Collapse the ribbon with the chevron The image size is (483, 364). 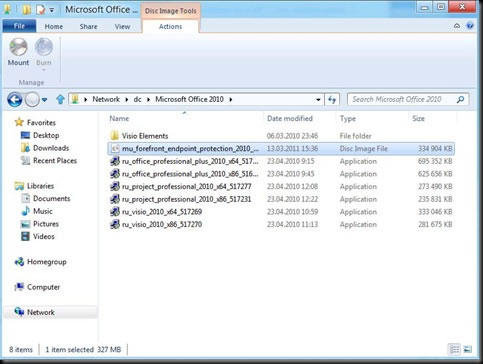457,26
